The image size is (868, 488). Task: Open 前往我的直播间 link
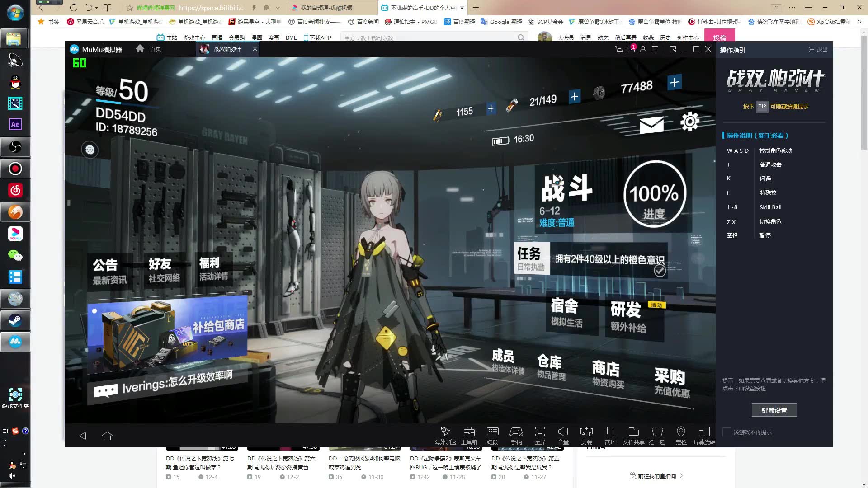coord(656,476)
